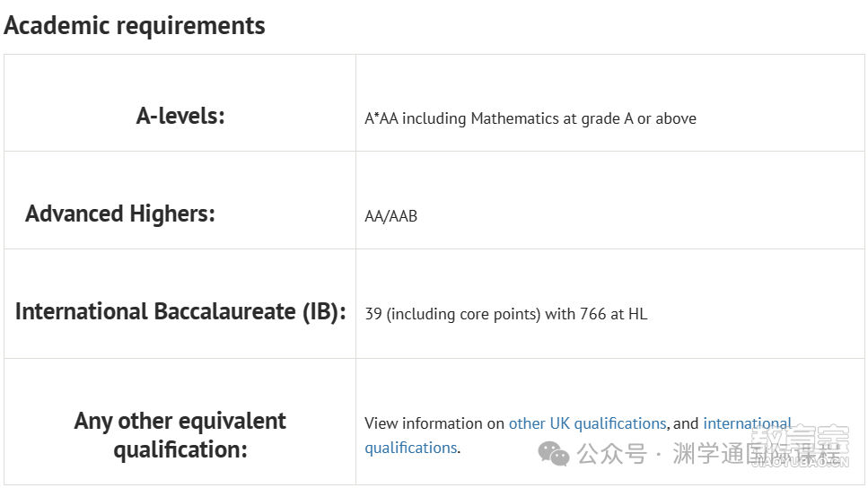Click the '渊学通国际课程' watermark text
Screen dimensions: 868x488
(x=756, y=454)
